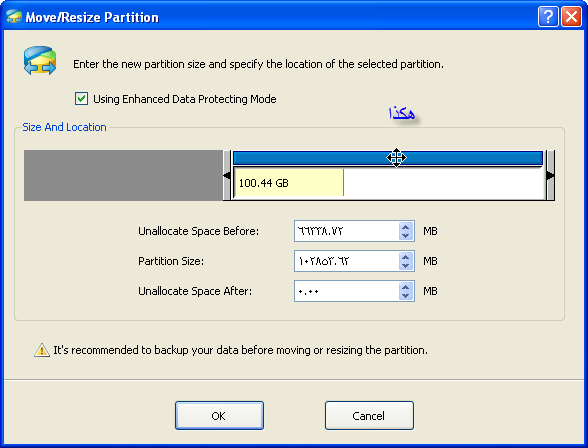Click the Partition Size input field
This screenshot has height=448, width=588.
(346, 261)
